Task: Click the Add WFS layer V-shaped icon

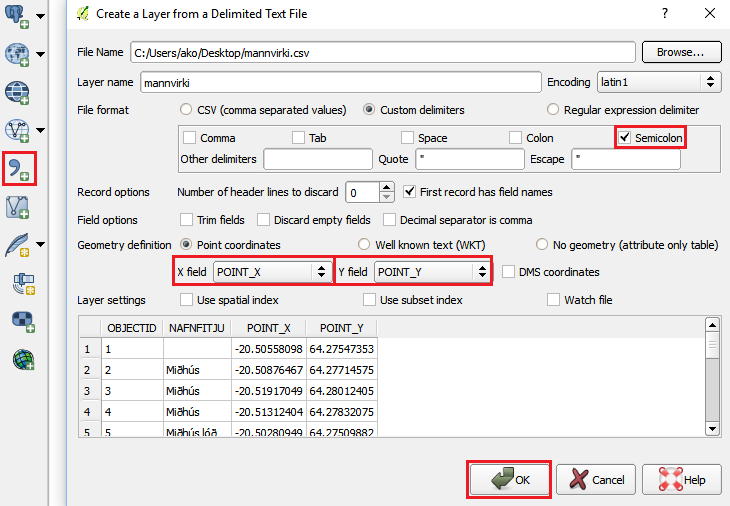Action: [17, 130]
